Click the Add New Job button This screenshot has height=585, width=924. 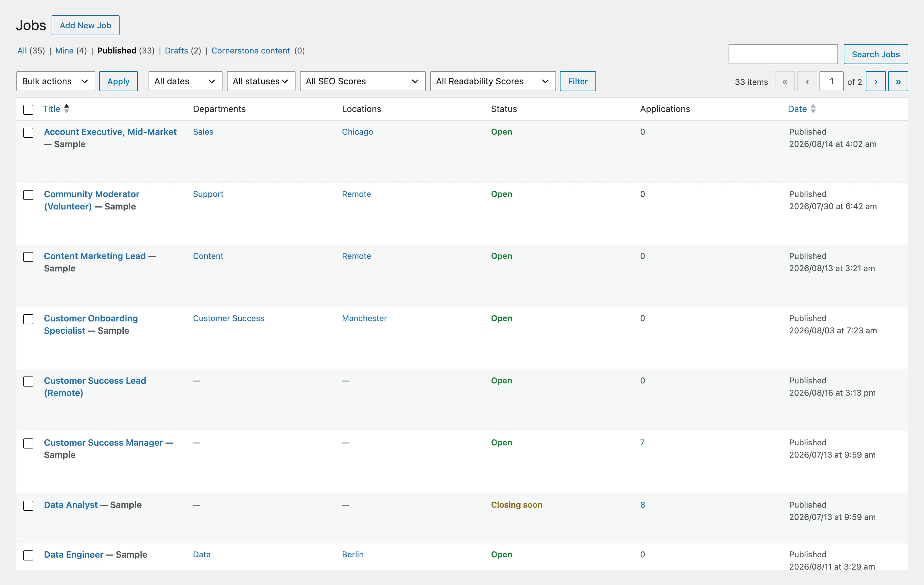(86, 25)
